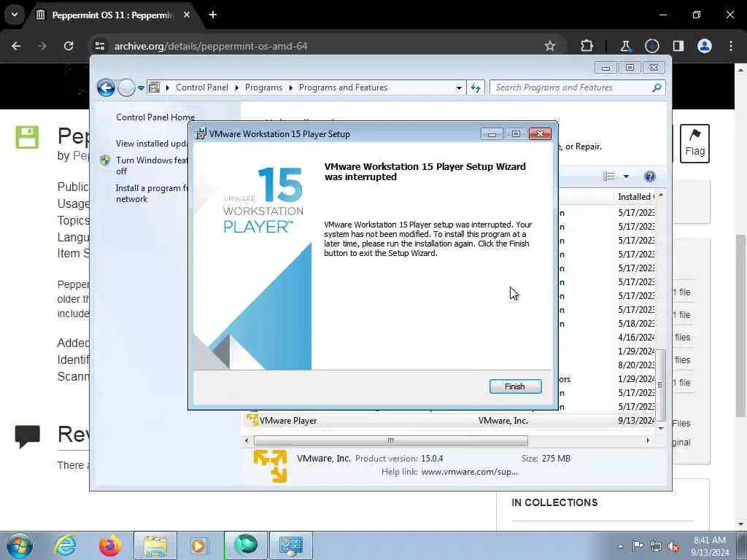Click right arrow of horizontal scrollbar

tap(648, 440)
